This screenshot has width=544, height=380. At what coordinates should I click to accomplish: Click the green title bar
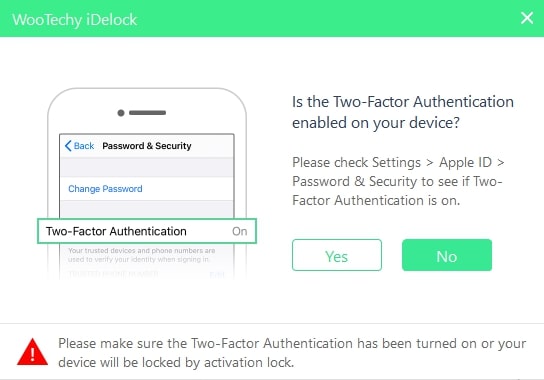click(x=272, y=18)
